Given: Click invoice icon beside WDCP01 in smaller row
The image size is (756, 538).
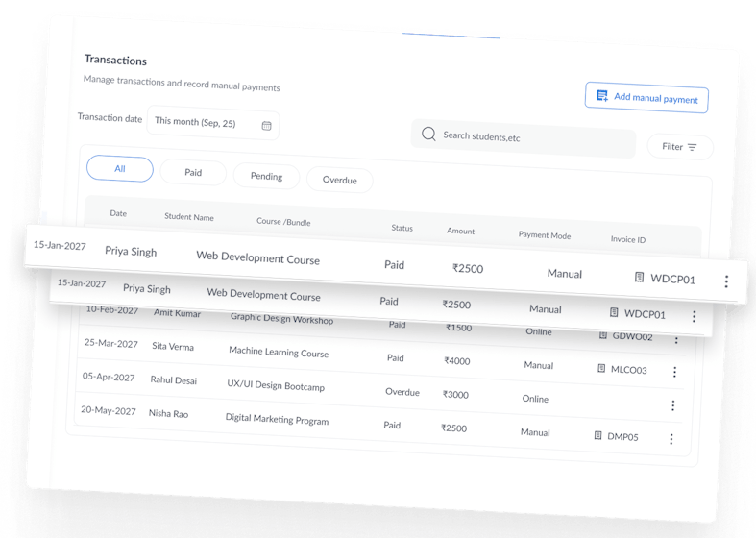Looking at the screenshot, I should pyautogui.click(x=614, y=312).
